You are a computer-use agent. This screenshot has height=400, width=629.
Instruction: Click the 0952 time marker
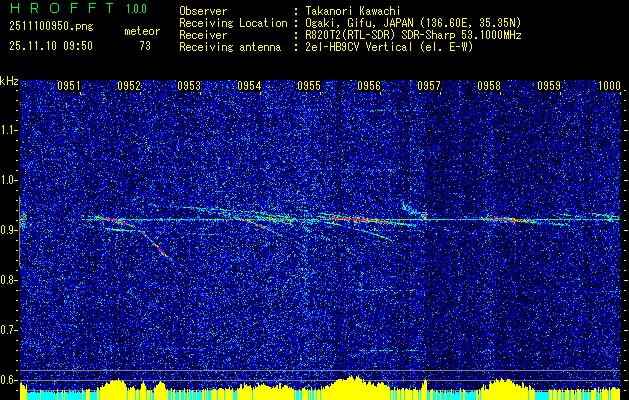pos(129,85)
